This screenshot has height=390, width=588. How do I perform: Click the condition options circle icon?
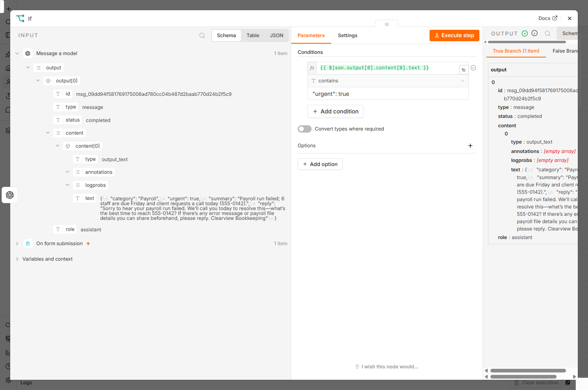point(473,68)
